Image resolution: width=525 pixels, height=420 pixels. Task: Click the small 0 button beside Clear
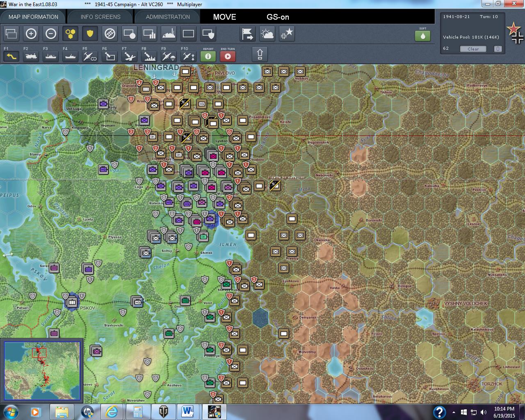coord(498,49)
